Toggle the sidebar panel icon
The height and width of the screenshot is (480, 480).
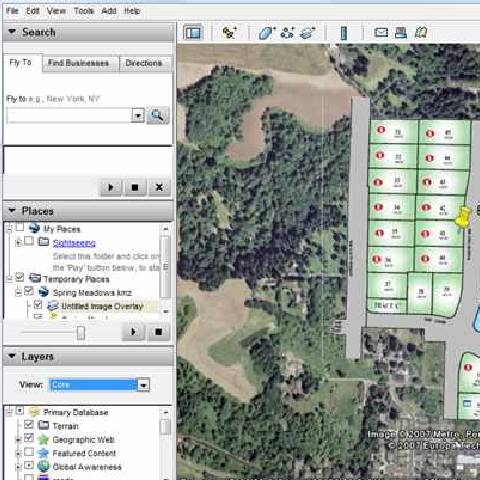[x=193, y=33]
